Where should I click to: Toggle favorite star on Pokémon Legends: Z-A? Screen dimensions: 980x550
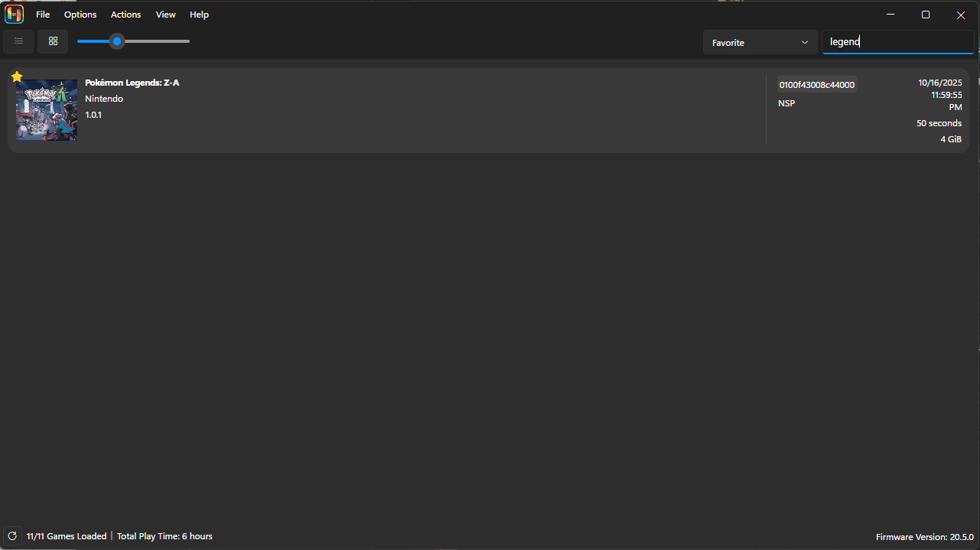17,76
